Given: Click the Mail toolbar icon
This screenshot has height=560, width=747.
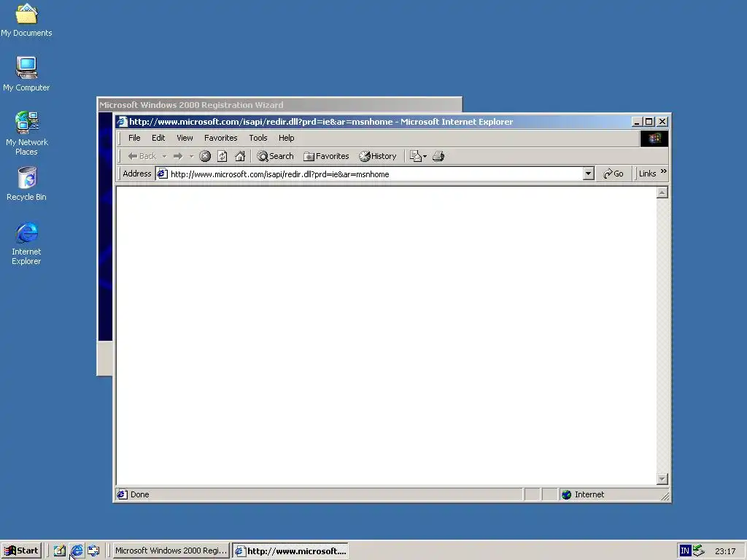Looking at the screenshot, I should click(415, 156).
